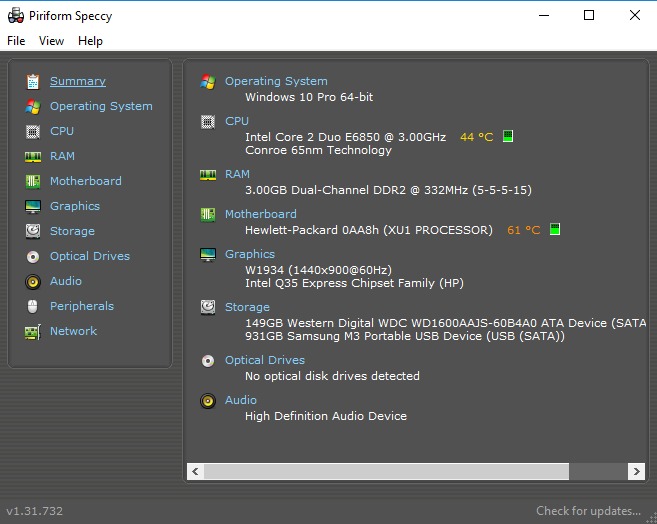Go to CPU section in sidebar

(x=62, y=131)
